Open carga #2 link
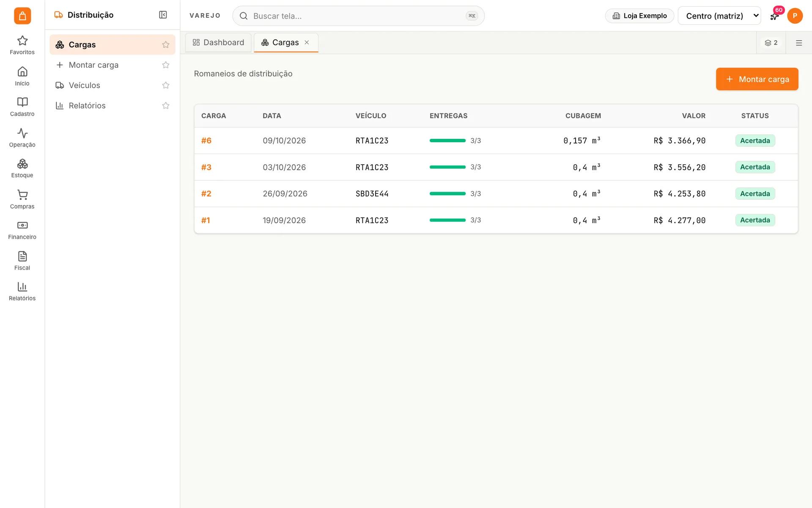 point(206,193)
